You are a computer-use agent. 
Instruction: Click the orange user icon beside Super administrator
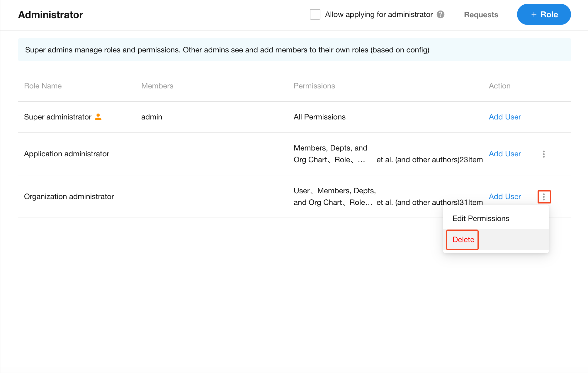tap(98, 117)
